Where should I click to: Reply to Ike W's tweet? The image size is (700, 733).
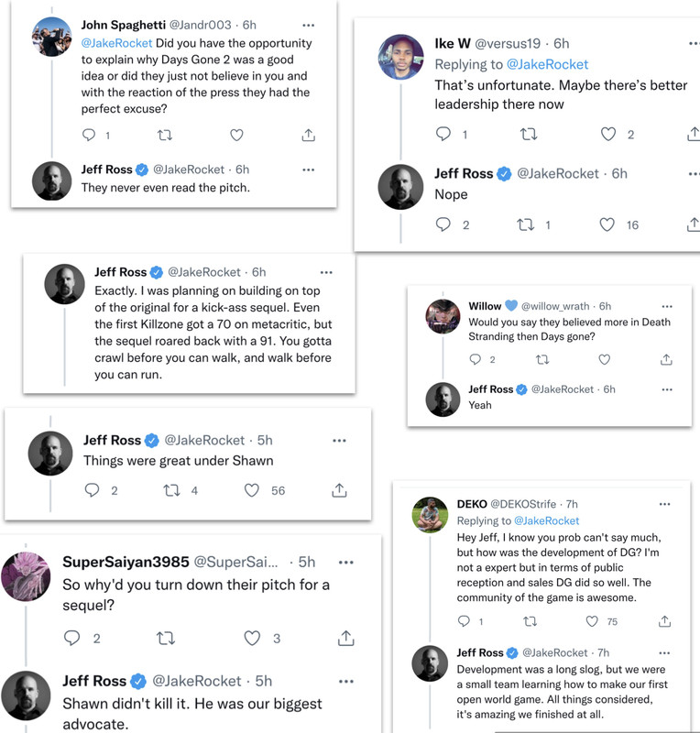click(443, 135)
